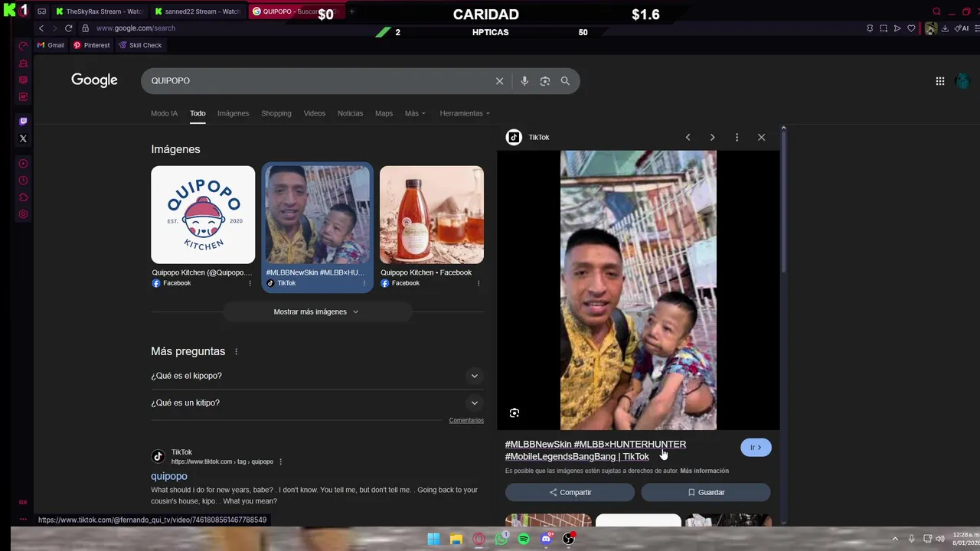Open Twitch in Opera sidebar
The width and height of the screenshot is (980, 551).
pos(23,121)
